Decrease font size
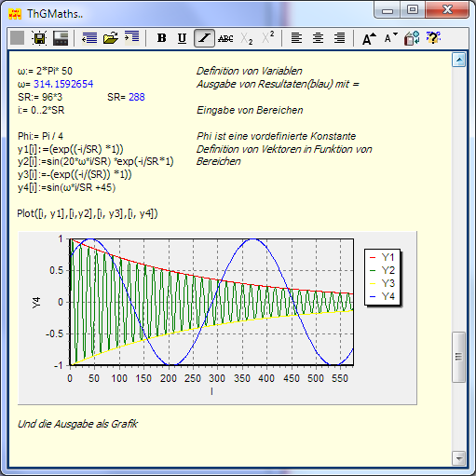The height and width of the screenshot is (476, 476). pos(390,38)
